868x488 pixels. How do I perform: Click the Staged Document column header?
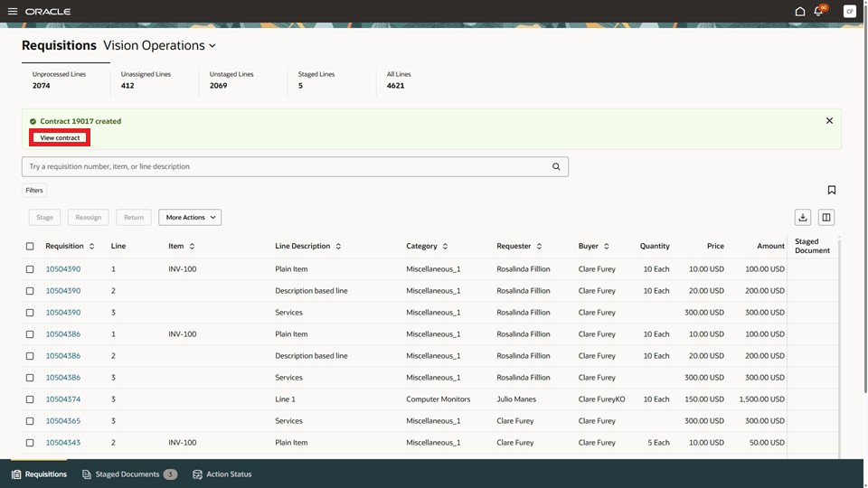812,246
